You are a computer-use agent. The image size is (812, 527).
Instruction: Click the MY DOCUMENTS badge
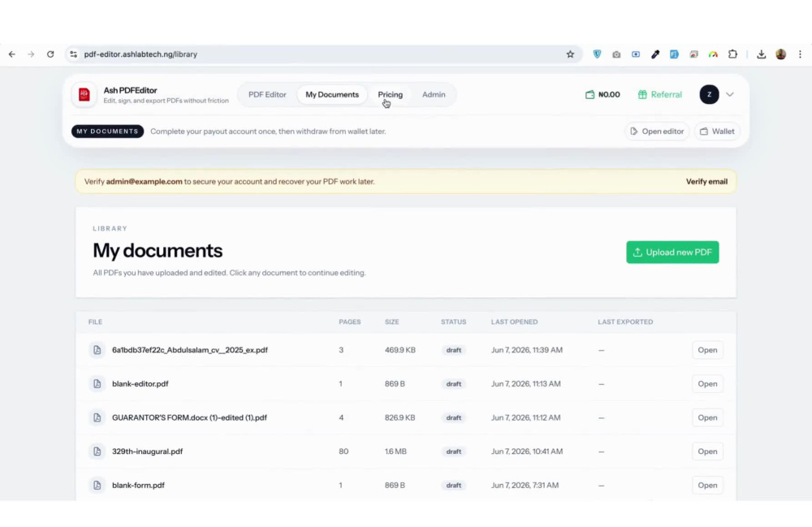tap(107, 132)
